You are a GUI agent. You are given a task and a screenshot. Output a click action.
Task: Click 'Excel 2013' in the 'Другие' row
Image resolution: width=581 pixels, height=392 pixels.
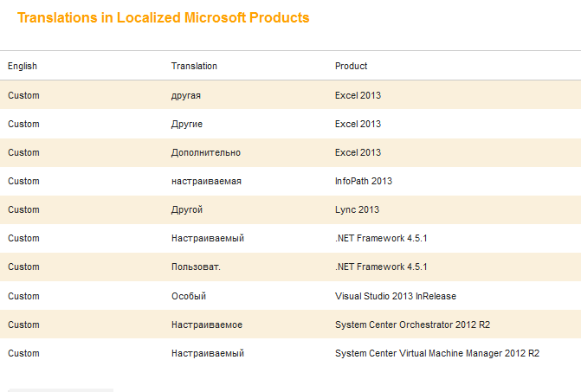pos(358,124)
